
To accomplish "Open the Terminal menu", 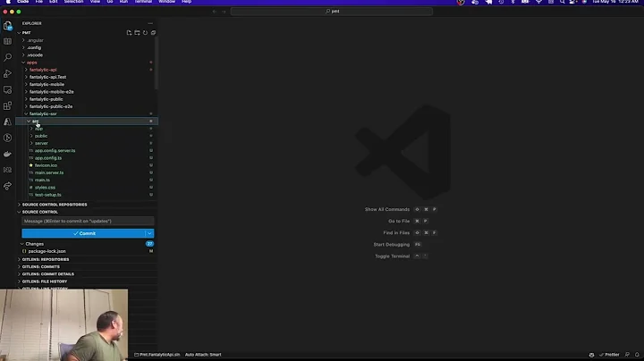I will [x=143, y=2].
